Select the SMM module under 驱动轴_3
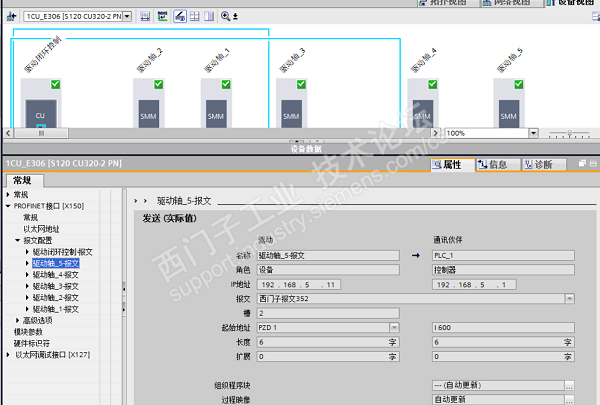The image size is (600, 405). click(x=291, y=114)
